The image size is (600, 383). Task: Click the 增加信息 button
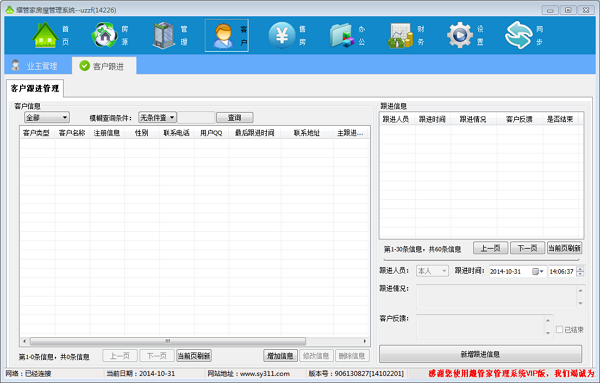280,356
